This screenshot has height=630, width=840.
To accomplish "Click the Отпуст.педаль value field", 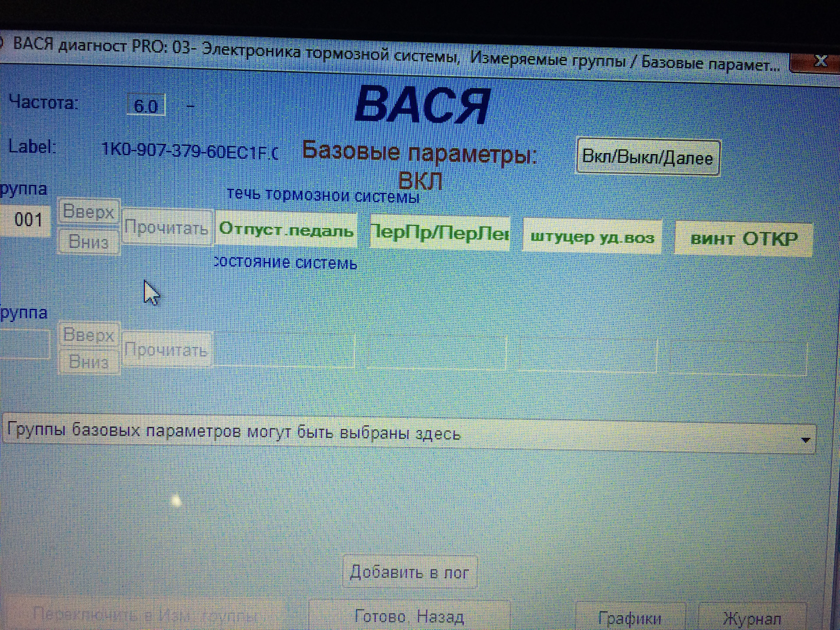I will point(286,230).
